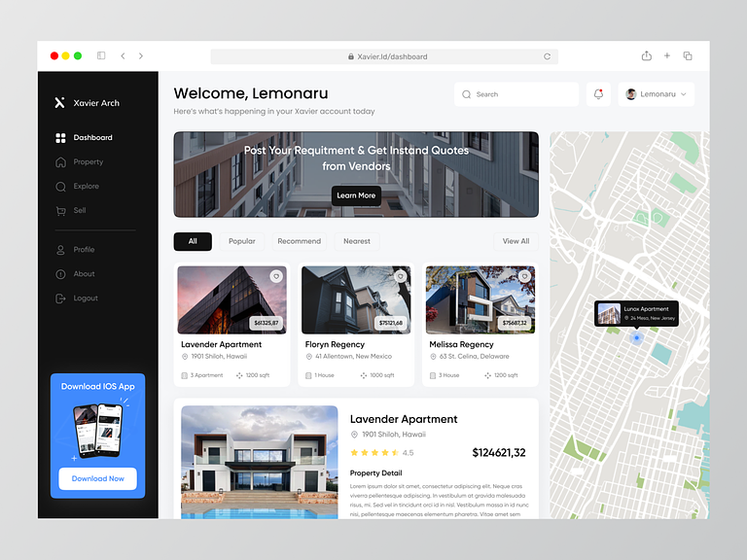Viewport: 747px width, 560px height.
Task: Click the Property Detail heading
Action: 375,472
